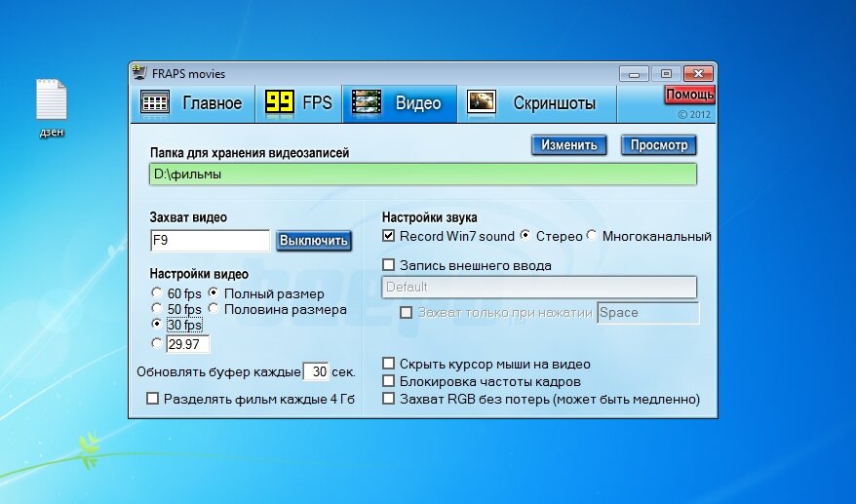
Task: Switch to the Главное tab
Action: [193, 103]
